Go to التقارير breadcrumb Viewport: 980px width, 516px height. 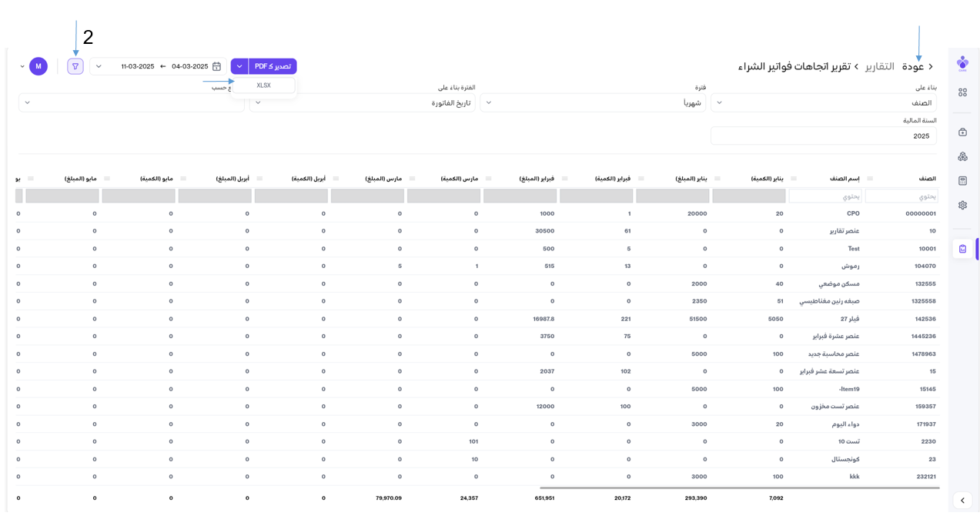[878, 66]
